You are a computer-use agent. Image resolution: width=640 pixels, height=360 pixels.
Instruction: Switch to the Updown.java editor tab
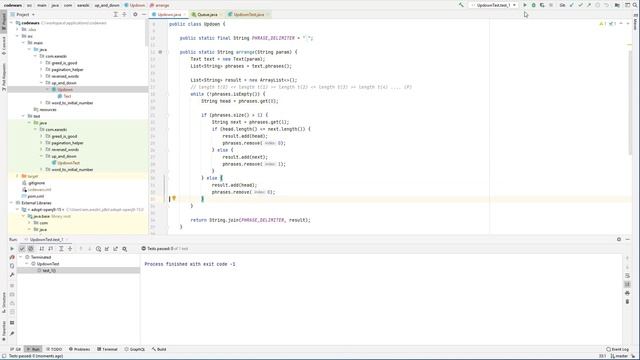click(x=169, y=14)
